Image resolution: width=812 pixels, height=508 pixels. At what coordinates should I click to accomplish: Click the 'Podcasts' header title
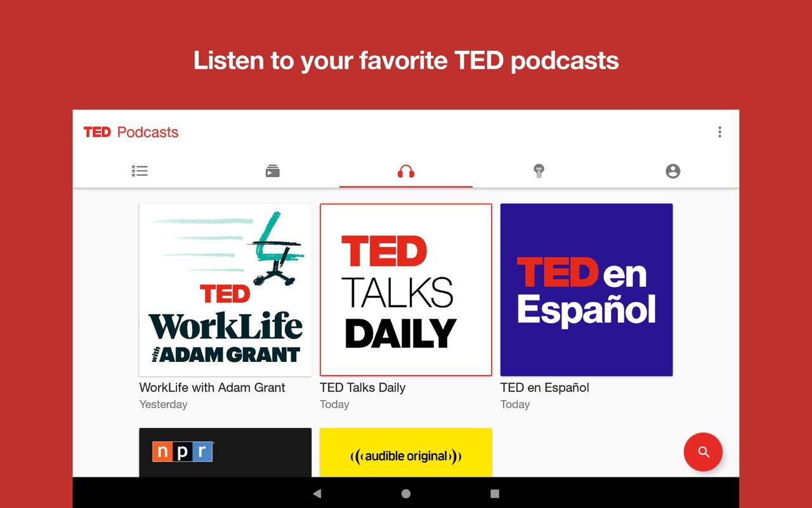148,132
